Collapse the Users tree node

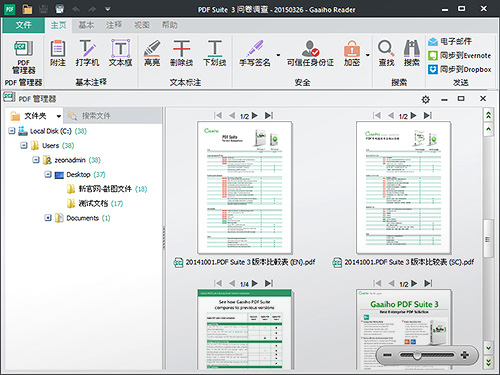click(x=24, y=145)
